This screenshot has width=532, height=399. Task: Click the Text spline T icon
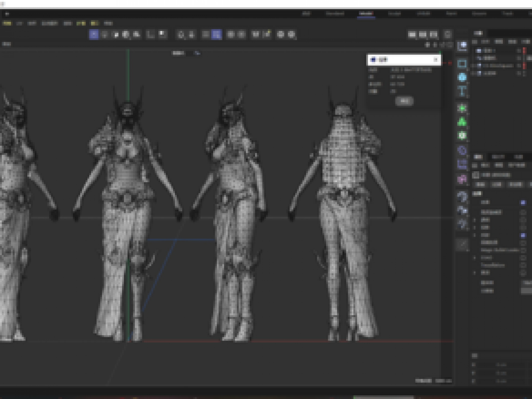(x=462, y=91)
